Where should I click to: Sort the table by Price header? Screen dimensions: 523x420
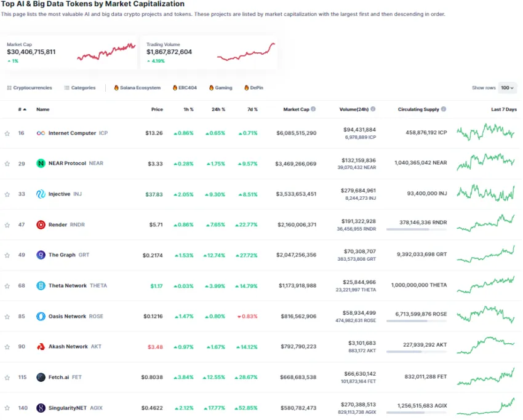pos(157,109)
